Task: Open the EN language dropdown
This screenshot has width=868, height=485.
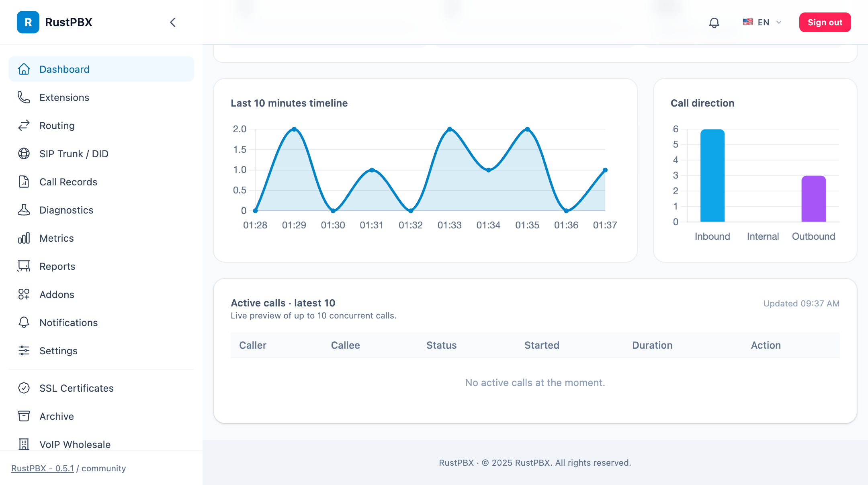Action: tap(762, 23)
